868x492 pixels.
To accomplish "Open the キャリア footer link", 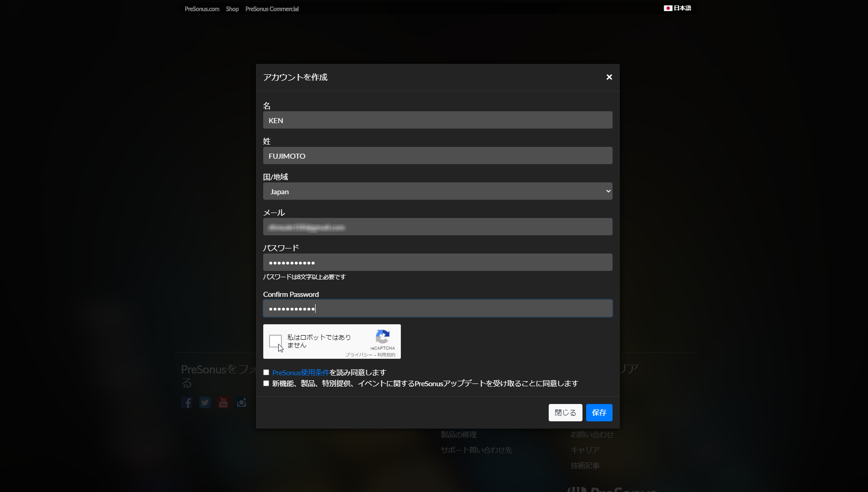I will point(585,450).
